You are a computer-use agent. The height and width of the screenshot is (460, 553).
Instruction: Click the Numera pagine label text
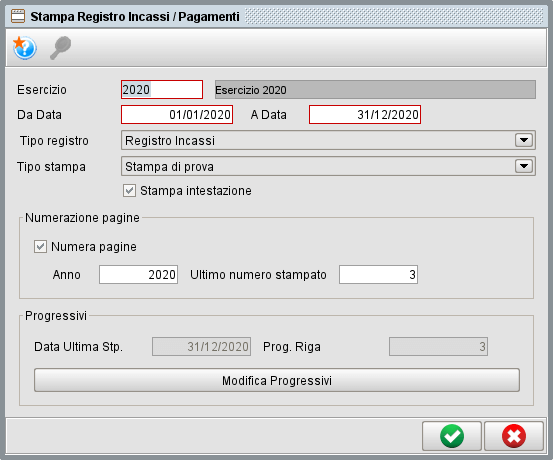click(x=94, y=247)
